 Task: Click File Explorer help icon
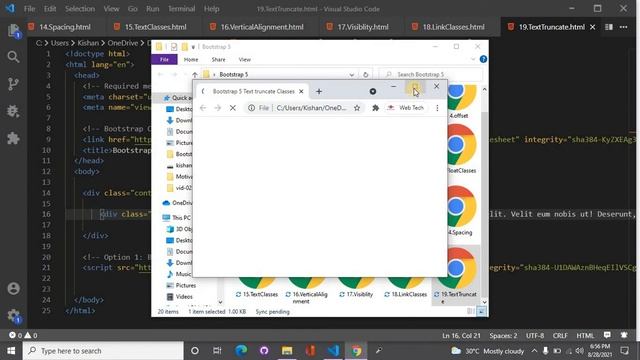(483, 60)
